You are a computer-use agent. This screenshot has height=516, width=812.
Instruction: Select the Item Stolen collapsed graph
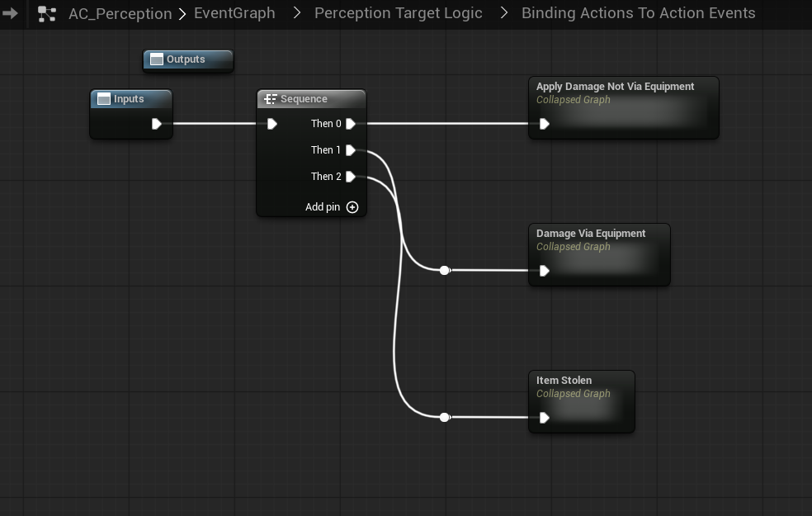564,381
